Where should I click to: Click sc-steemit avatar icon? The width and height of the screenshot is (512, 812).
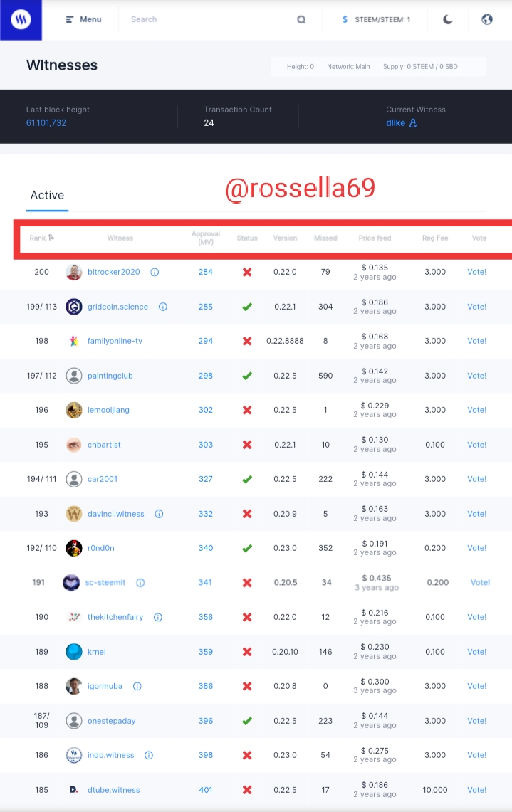[71, 583]
